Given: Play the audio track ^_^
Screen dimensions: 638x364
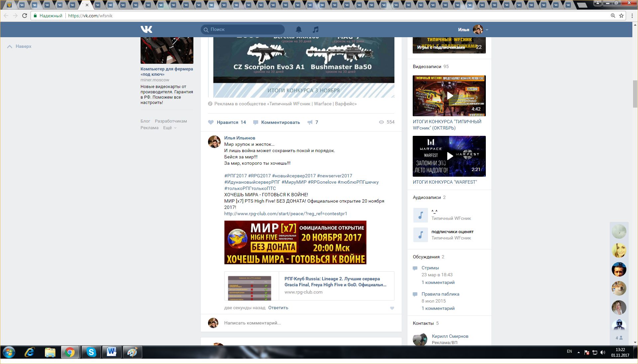Looking at the screenshot, I should 420,215.
